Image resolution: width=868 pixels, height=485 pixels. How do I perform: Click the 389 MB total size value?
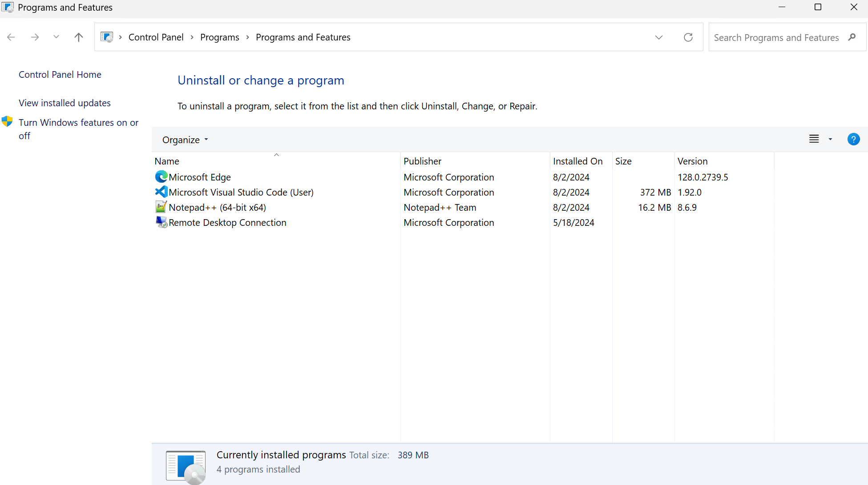point(413,455)
